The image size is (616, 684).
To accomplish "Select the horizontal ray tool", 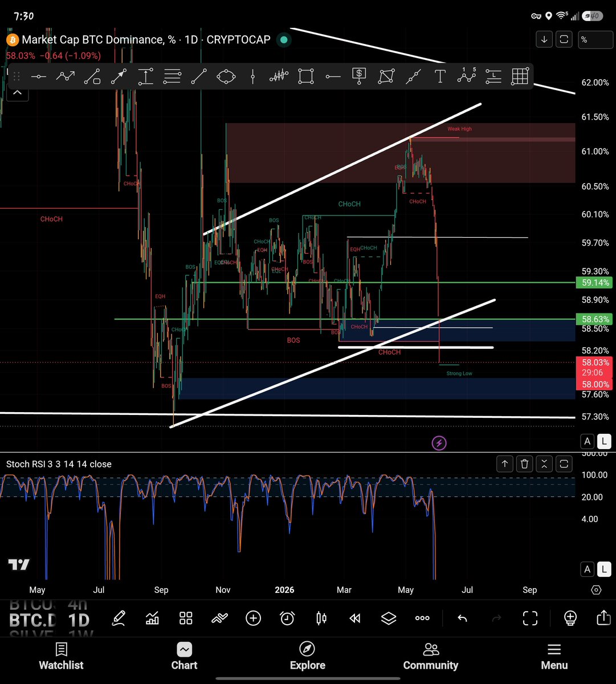I will 333,76.
